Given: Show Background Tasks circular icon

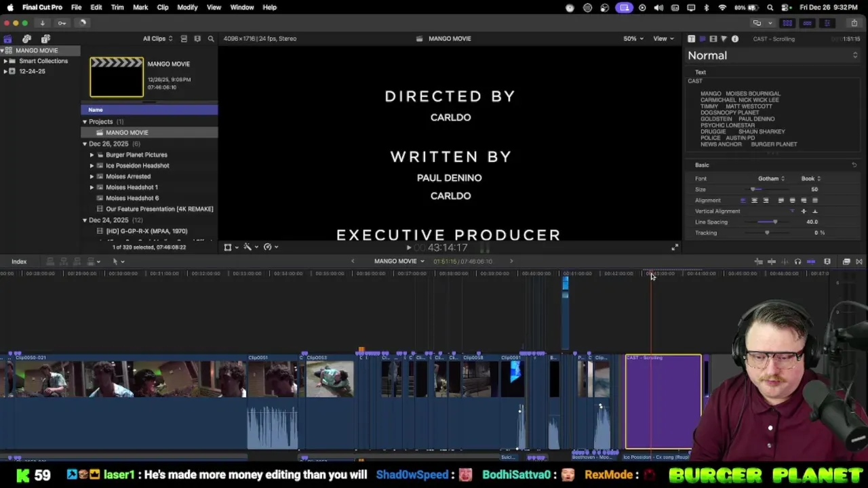Looking at the screenshot, I should 83,23.
